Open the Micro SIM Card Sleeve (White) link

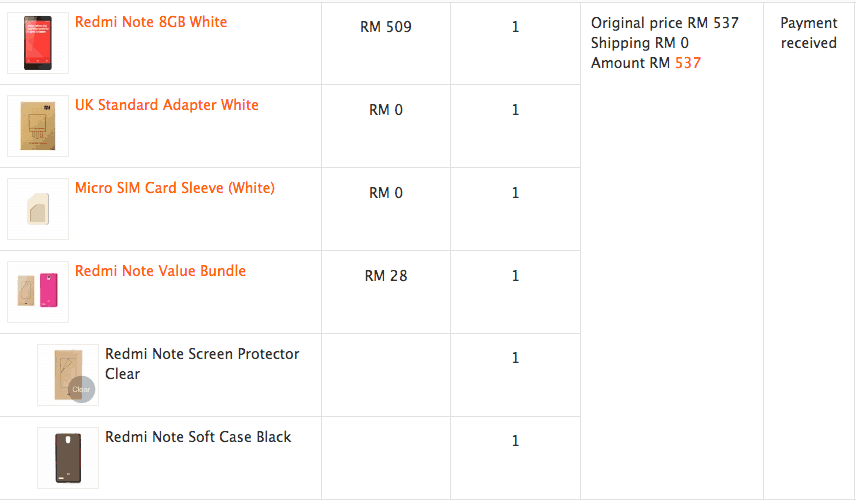tap(174, 188)
